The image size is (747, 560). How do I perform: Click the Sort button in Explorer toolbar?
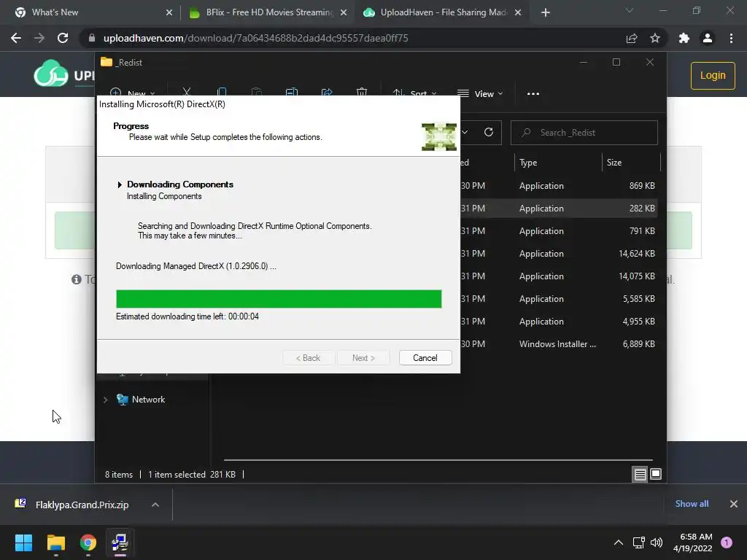tap(414, 94)
